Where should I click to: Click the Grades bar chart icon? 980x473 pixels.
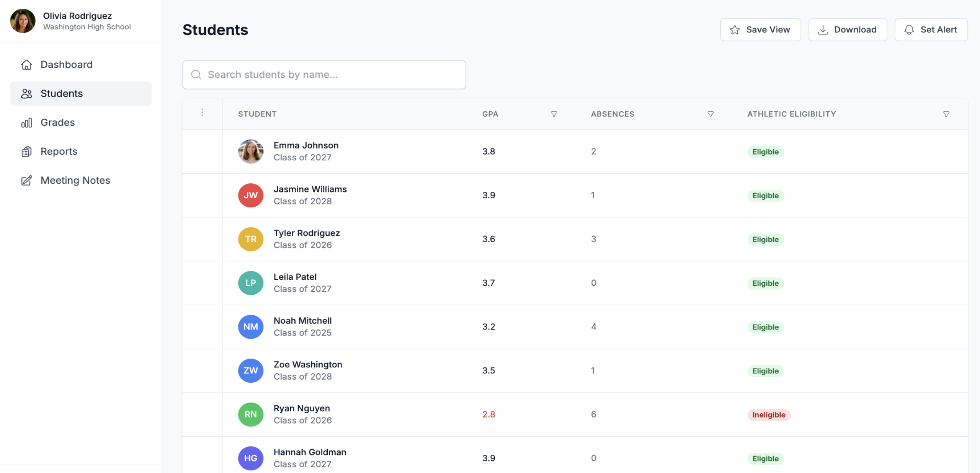coord(26,123)
